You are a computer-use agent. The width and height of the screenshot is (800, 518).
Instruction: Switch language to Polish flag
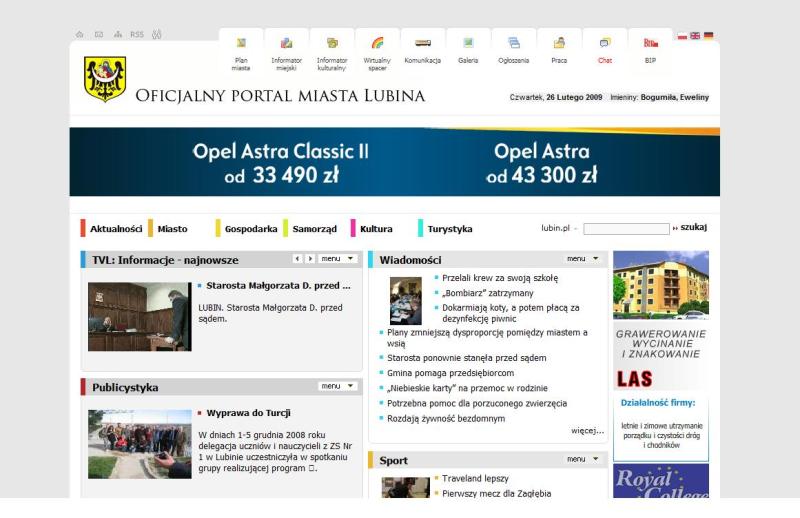coord(682,36)
